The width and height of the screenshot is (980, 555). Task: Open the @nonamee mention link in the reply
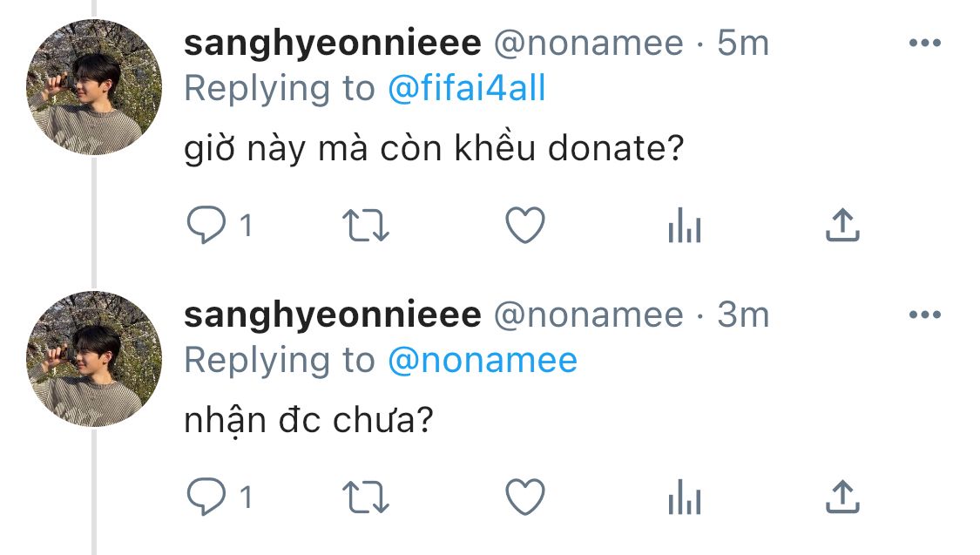[483, 361]
